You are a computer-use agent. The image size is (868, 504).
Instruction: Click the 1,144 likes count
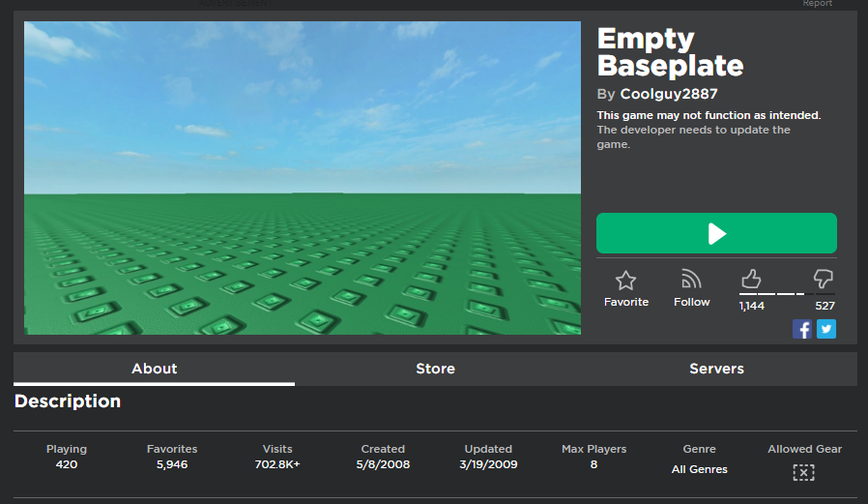(x=751, y=306)
